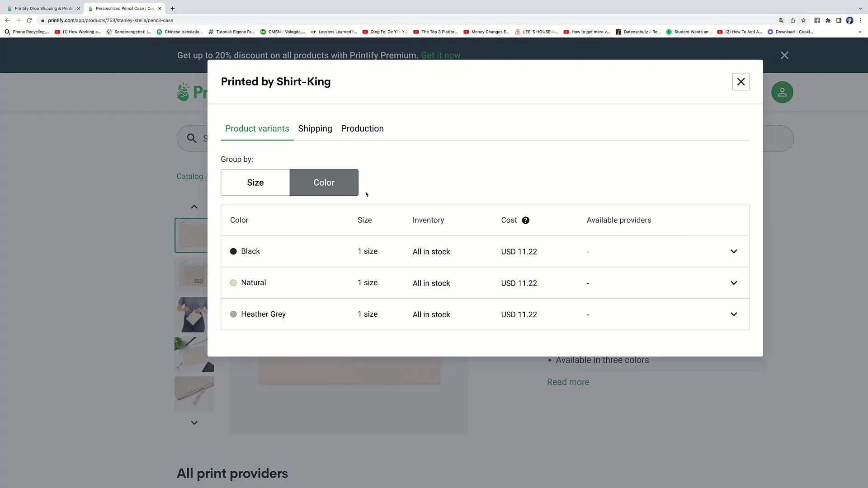Open the browser extensions puzzle icon
The height and width of the screenshot is (488, 868).
tap(828, 20)
